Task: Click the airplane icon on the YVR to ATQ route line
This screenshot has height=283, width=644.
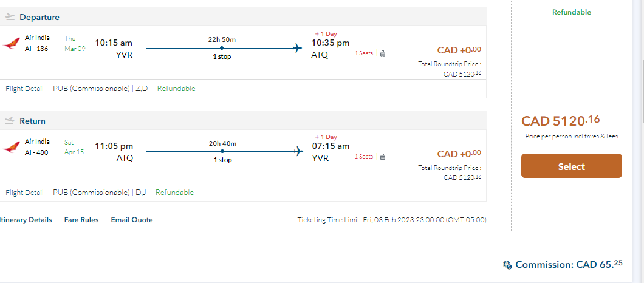Action: [x=298, y=48]
